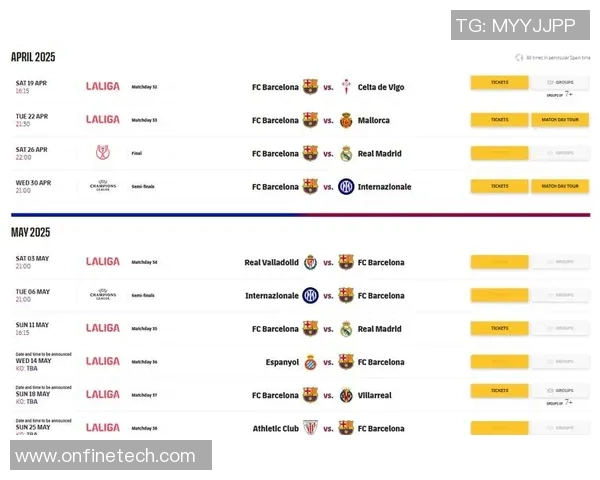Click Groups button for Villarreal match
This screenshot has height=480, width=600.
pos(559,390)
